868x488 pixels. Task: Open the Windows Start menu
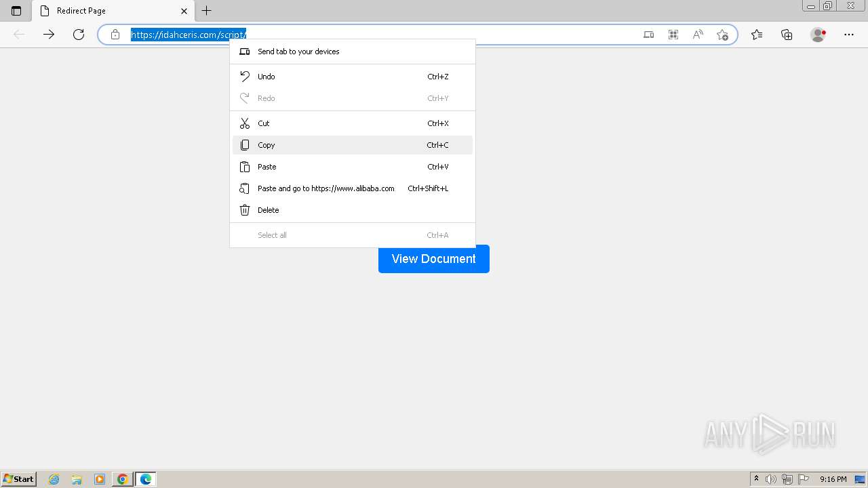pos(18,479)
